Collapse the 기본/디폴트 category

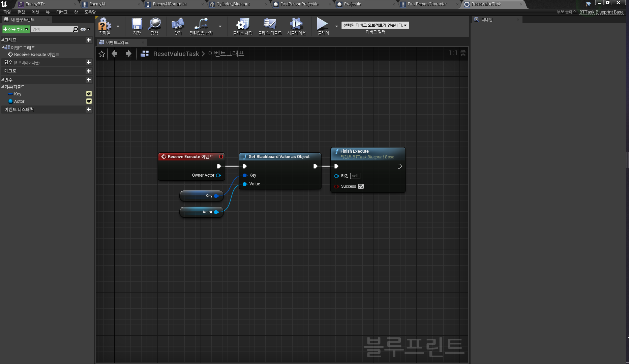pos(3,87)
